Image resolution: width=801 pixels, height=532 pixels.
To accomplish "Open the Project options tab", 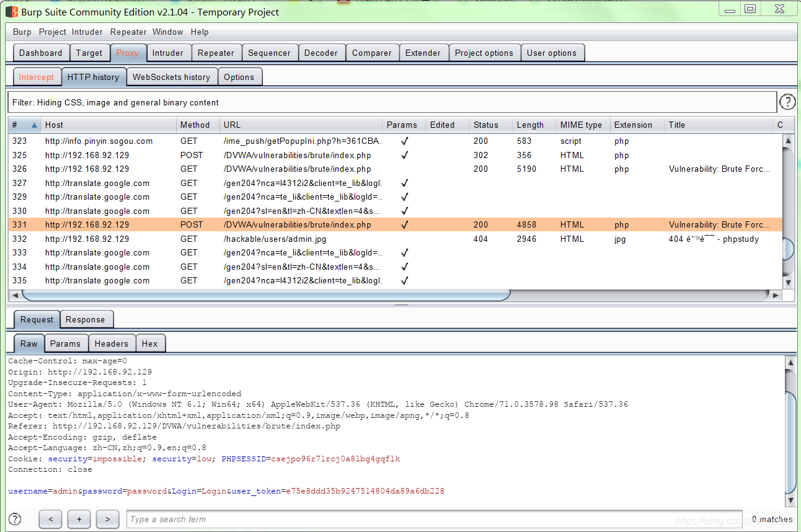I will (x=484, y=53).
